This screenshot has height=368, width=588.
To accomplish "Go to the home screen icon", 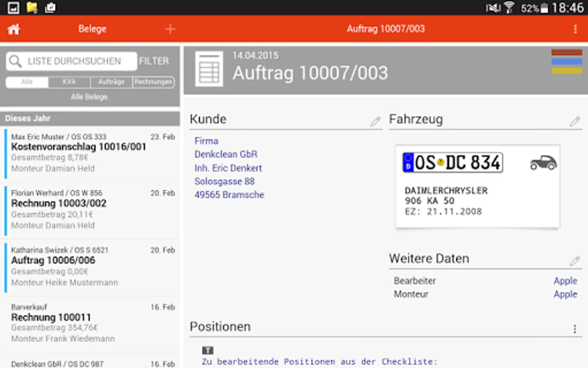I will click(x=13, y=29).
